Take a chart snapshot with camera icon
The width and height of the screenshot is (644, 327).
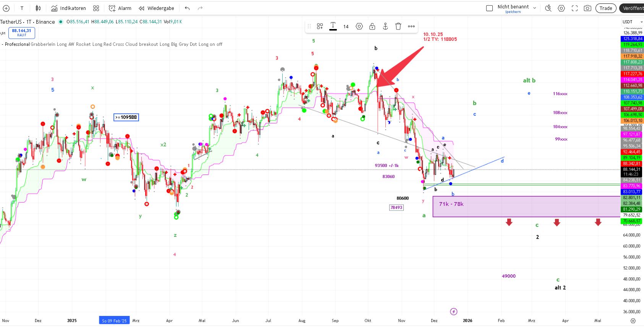click(x=587, y=8)
